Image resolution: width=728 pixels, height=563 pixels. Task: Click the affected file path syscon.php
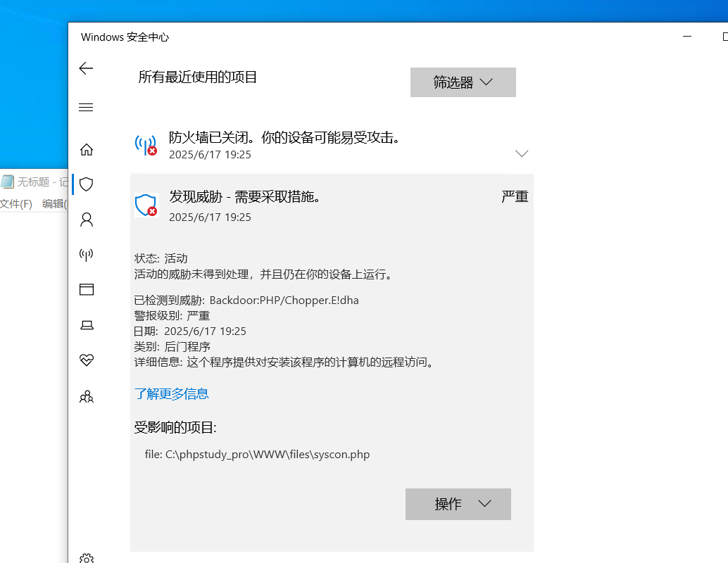coord(257,455)
